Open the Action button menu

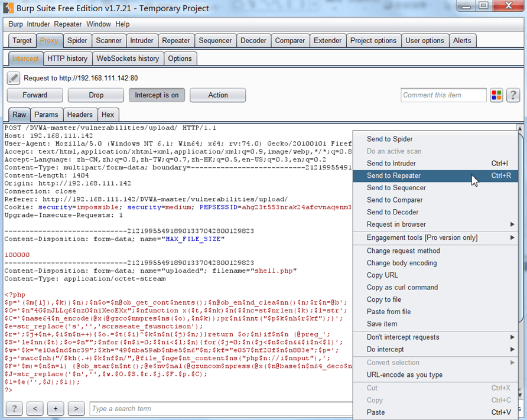[x=218, y=95]
